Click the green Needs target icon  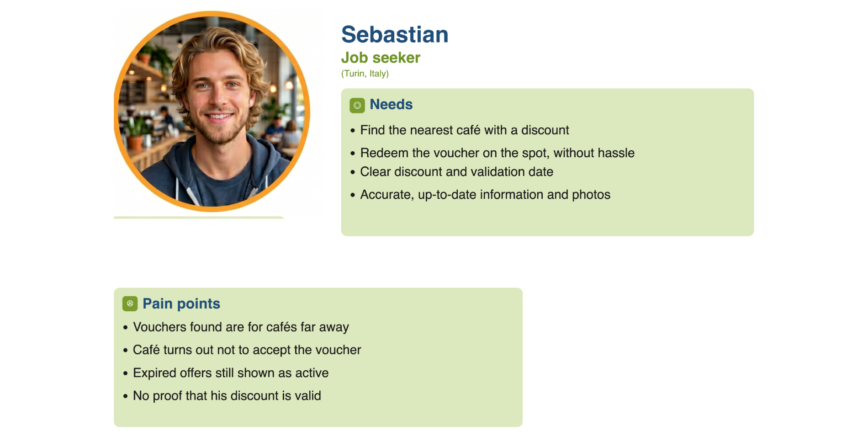[357, 105]
